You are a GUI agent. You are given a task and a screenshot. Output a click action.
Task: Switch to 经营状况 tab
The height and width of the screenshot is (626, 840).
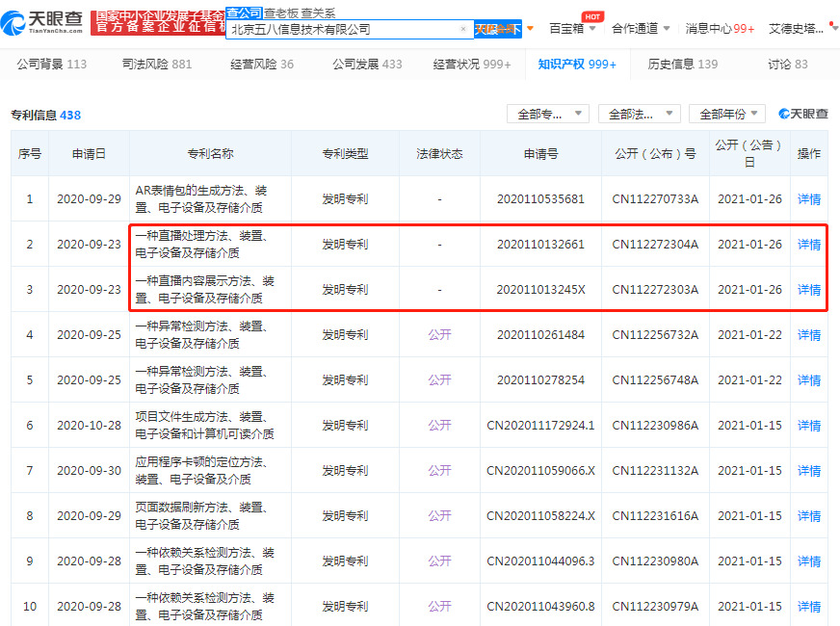pos(471,65)
